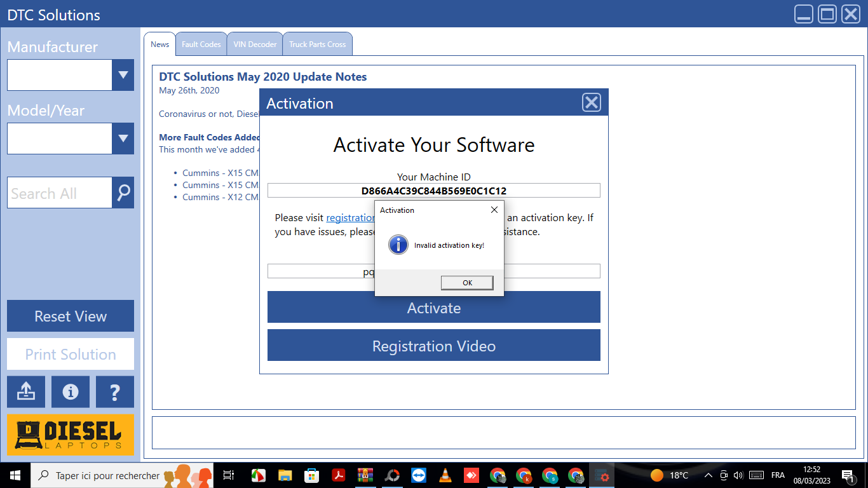The height and width of the screenshot is (488, 868).
Task: Open the volume control in system tray
Action: pyautogui.click(x=738, y=475)
